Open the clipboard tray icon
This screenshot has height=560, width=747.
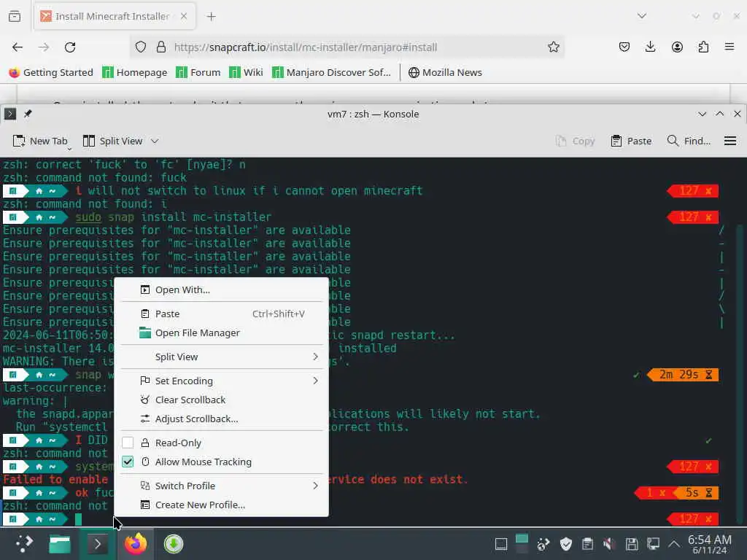(x=587, y=544)
